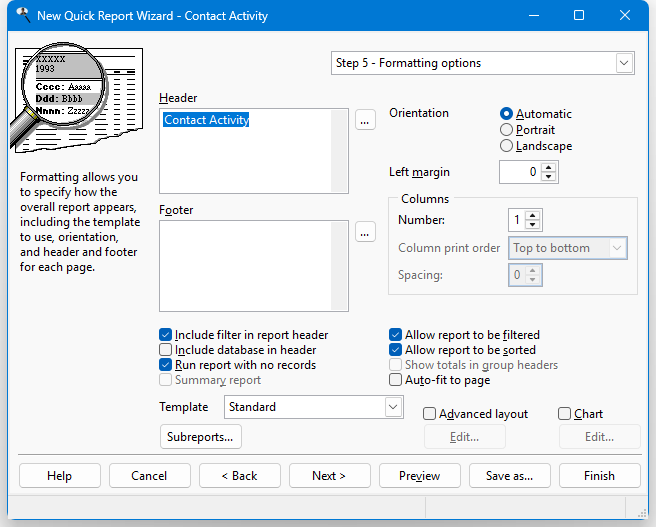
Task: Tick the Advanced layout checkbox
Action: click(x=430, y=414)
